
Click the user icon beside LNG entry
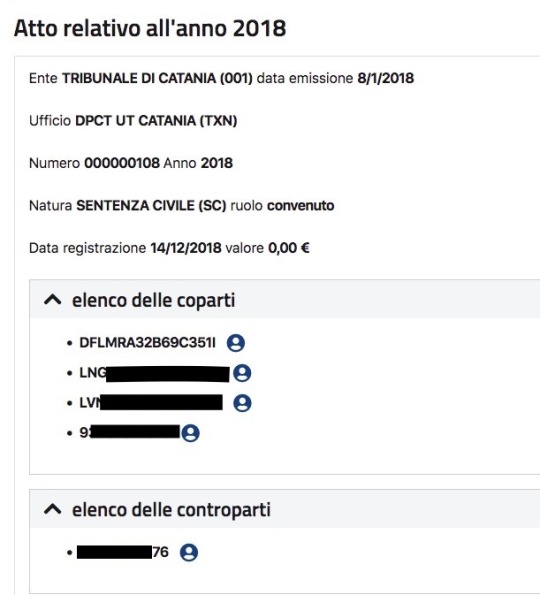point(242,373)
